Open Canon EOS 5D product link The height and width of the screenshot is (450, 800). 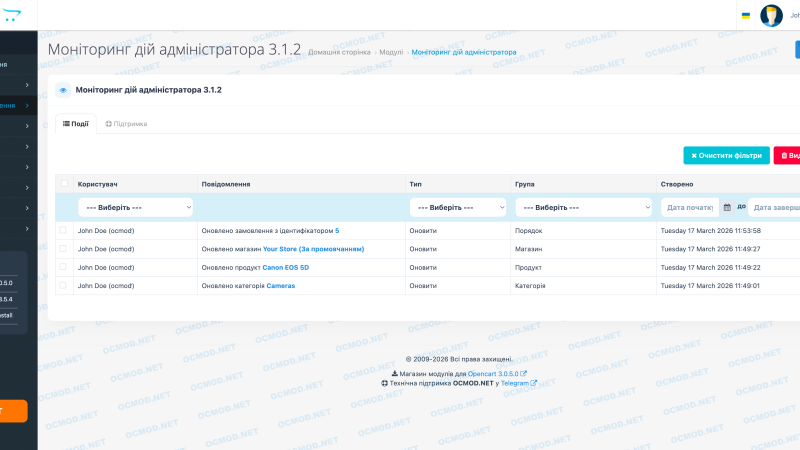[x=285, y=267]
